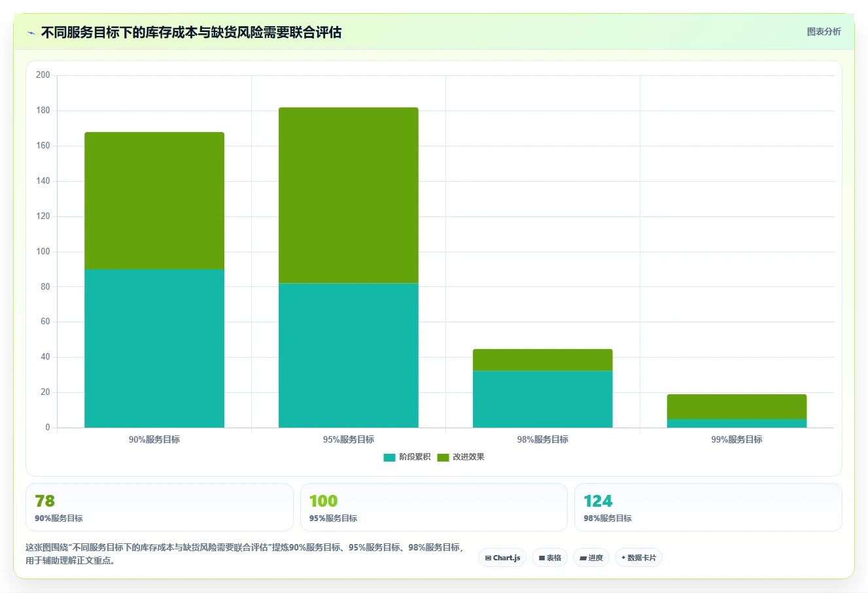
Task: Click the y-axis value 0
Action: [48, 428]
